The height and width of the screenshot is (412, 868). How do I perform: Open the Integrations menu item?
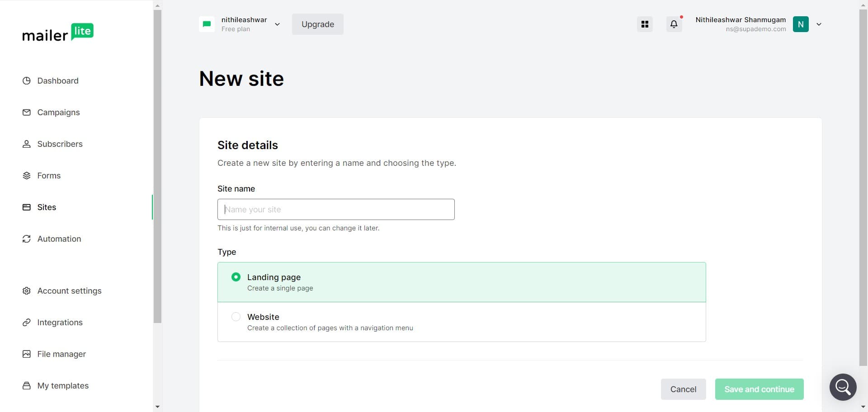tap(60, 322)
